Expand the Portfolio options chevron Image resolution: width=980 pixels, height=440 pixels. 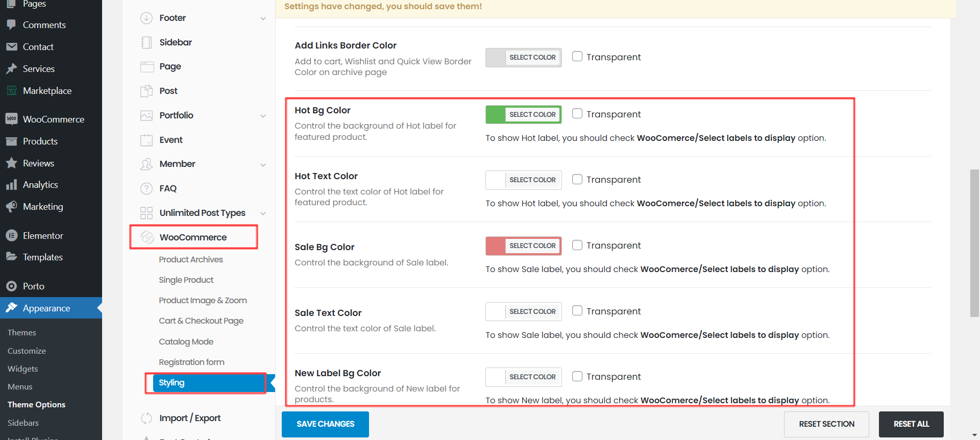pos(263,116)
